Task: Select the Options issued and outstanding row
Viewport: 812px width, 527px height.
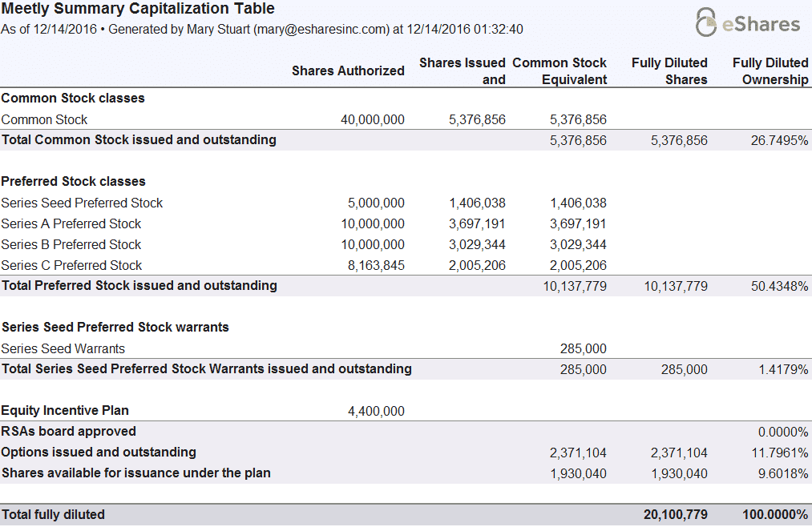Action: (99, 452)
